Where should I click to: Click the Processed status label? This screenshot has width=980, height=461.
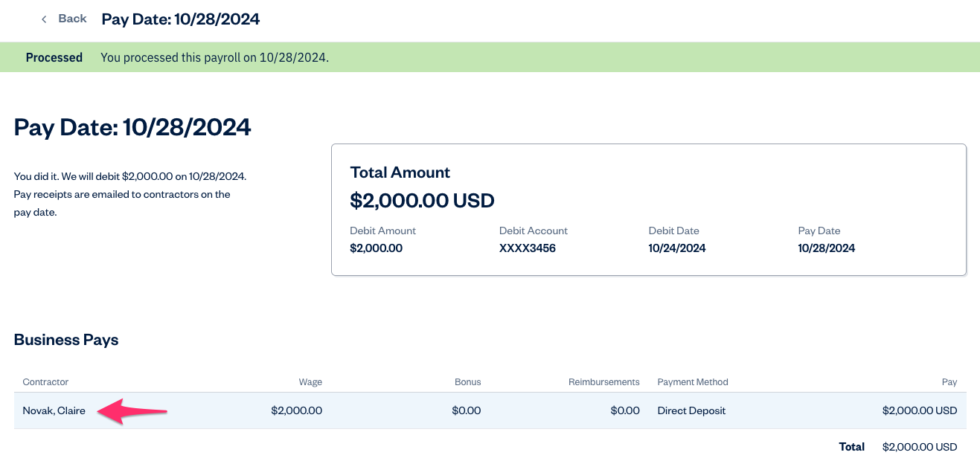click(x=54, y=57)
